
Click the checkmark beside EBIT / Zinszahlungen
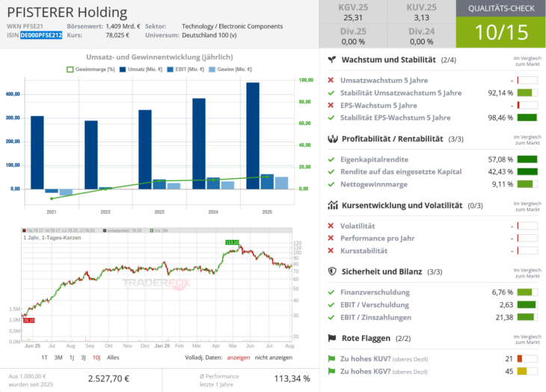[x=331, y=317]
